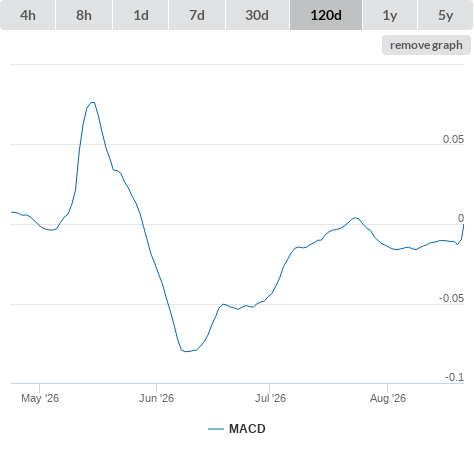
Task: Toggle MACD series in legend
Action: pyautogui.click(x=247, y=429)
